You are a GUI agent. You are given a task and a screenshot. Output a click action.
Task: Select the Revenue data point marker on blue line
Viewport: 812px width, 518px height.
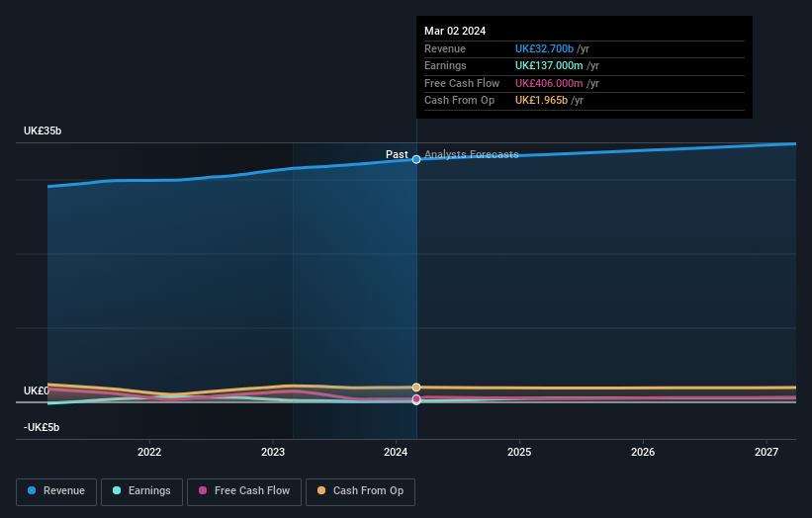pyautogui.click(x=416, y=159)
